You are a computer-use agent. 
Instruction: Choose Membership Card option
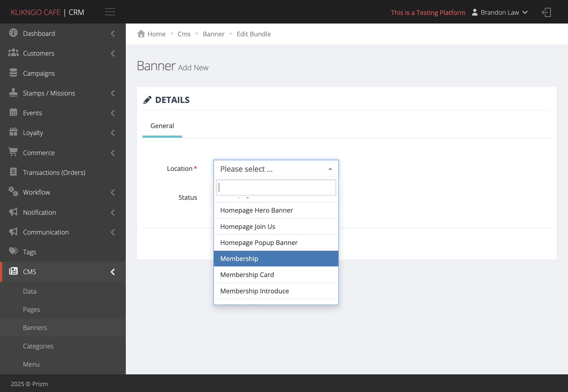point(276,275)
